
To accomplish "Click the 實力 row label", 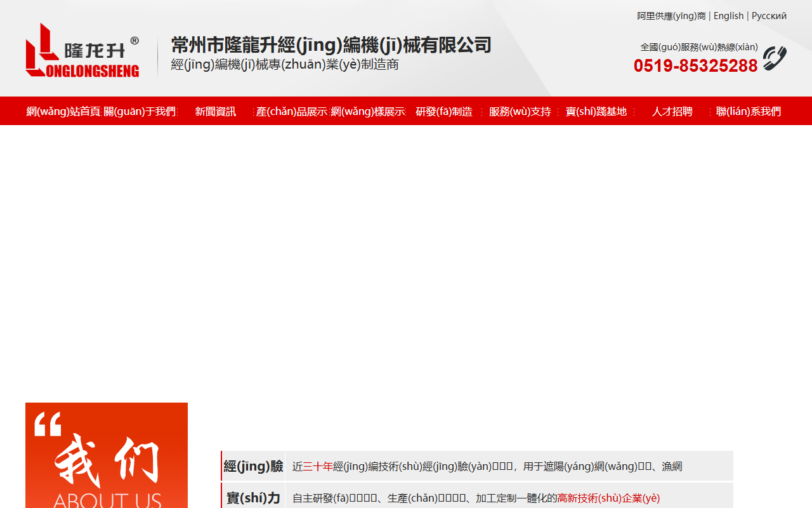I will click(x=253, y=498).
